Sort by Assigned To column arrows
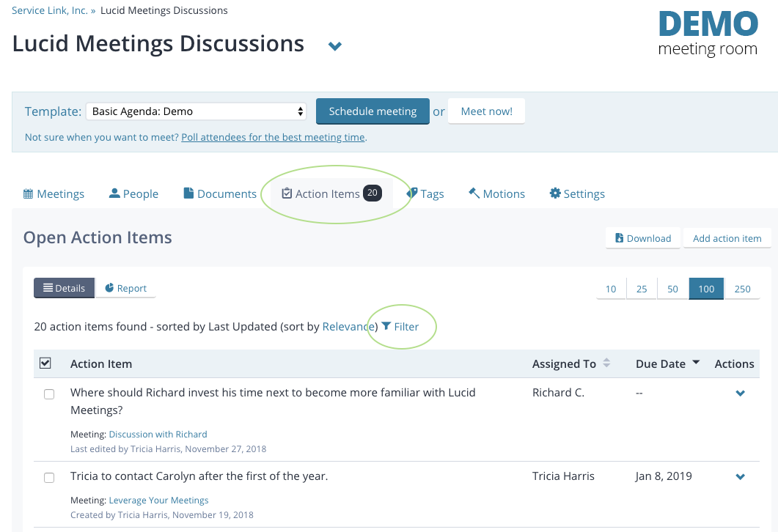 pyautogui.click(x=606, y=363)
